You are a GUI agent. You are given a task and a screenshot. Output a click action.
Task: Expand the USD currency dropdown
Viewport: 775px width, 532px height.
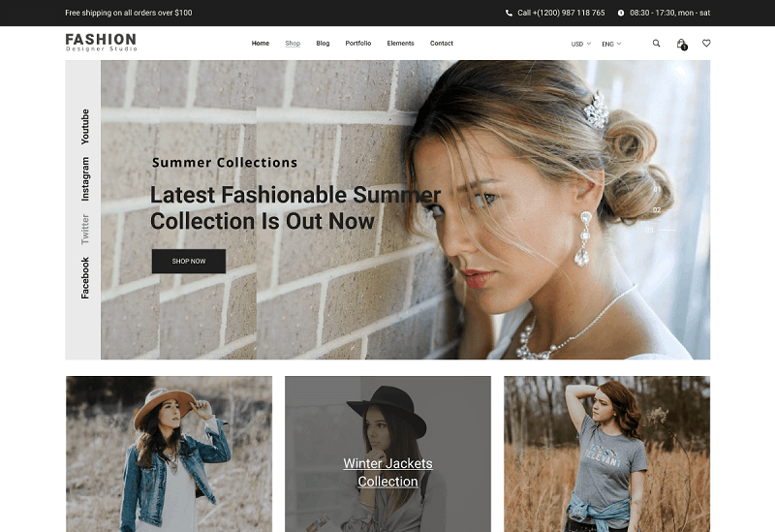point(580,44)
